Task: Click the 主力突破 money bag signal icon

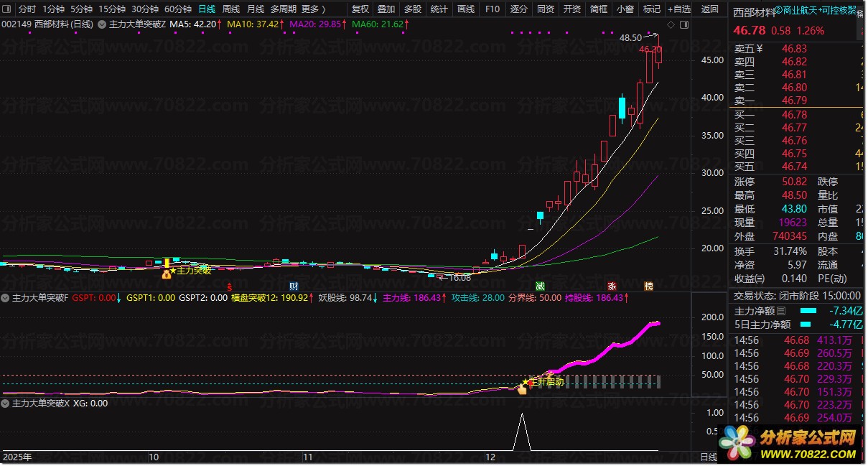Action: click(x=167, y=274)
